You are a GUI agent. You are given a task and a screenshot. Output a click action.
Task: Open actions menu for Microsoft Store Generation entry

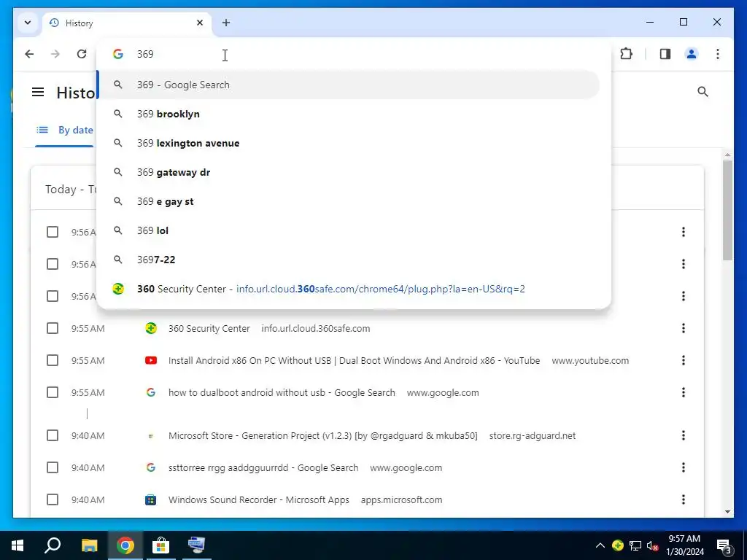click(x=683, y=435)
